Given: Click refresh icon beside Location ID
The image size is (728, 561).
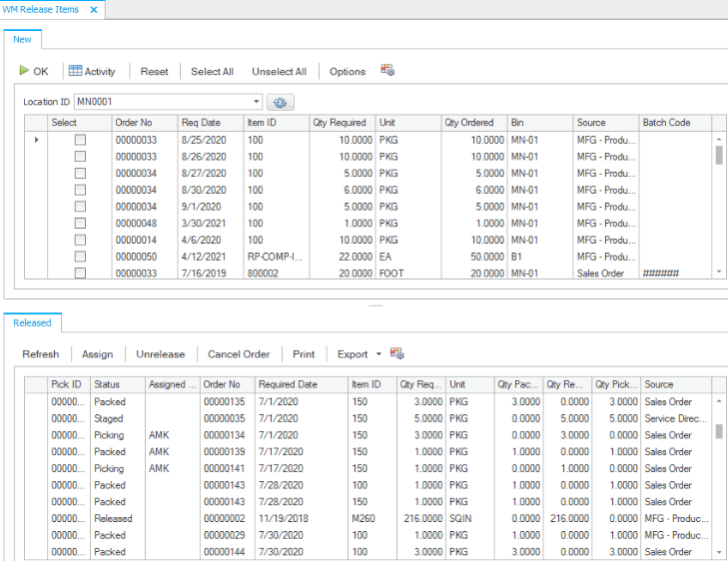Looking at the screenshot, I should tap(280, 102).
